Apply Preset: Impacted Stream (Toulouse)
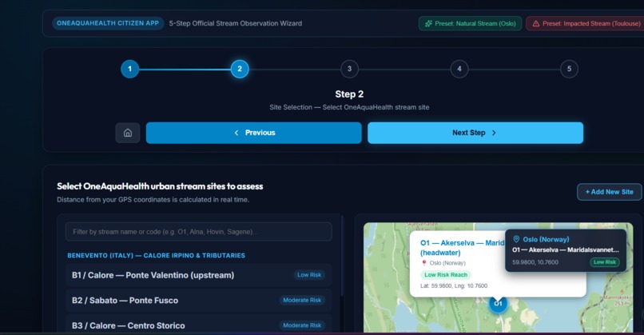 (x=586, y=23)
